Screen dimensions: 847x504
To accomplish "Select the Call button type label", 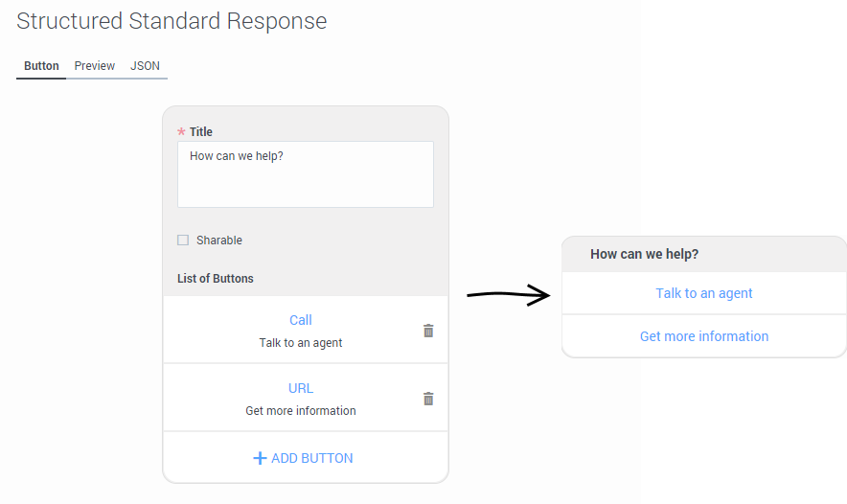I will [x=301, y=320].
